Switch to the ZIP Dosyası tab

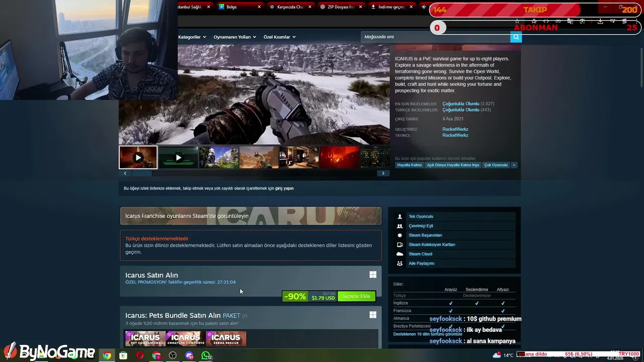coord(341,7)
